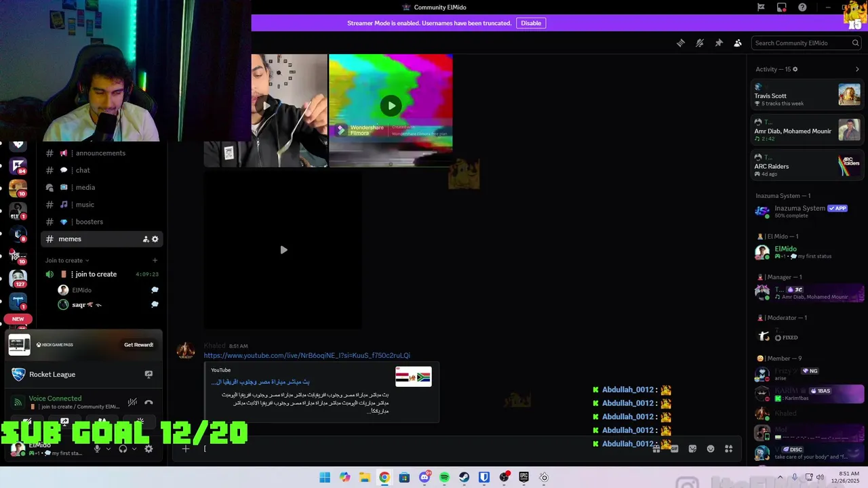
Task: Deafen with the headphones icon
Action: click(x=123, y=449)
